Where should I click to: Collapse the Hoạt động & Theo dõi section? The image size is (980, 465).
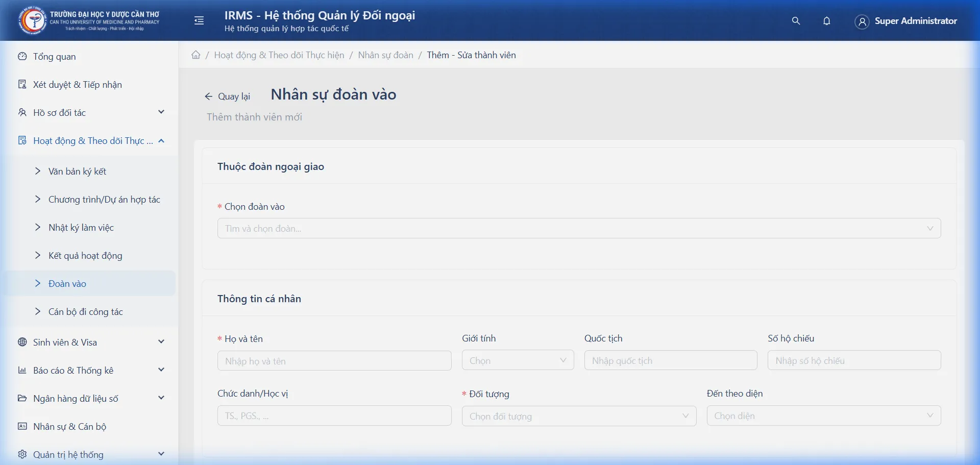pyautogui.click(x=161, y=140)
